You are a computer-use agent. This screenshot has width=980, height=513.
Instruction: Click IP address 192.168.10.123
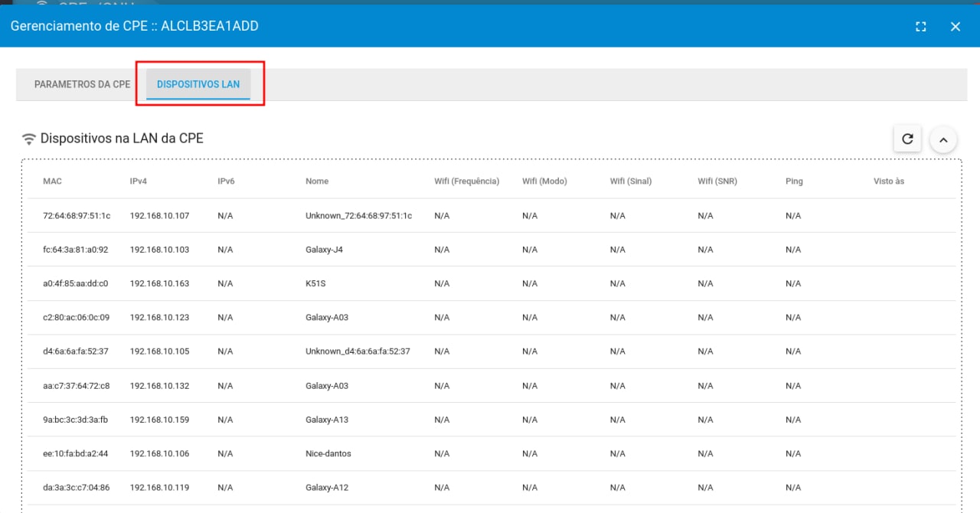(160, 317)
